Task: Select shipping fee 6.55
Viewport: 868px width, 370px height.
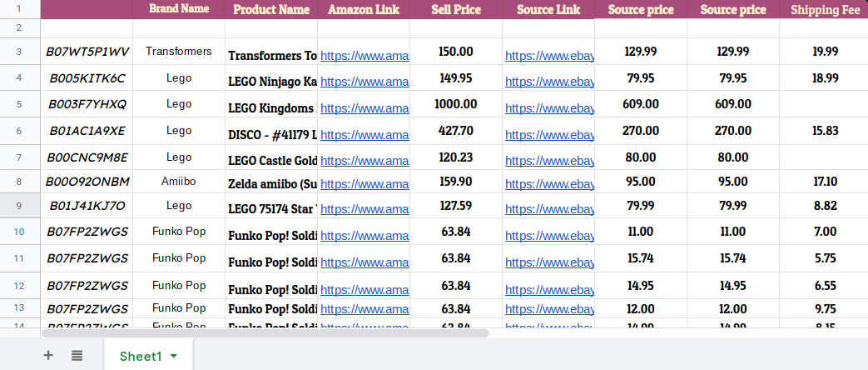Action: 825,286
